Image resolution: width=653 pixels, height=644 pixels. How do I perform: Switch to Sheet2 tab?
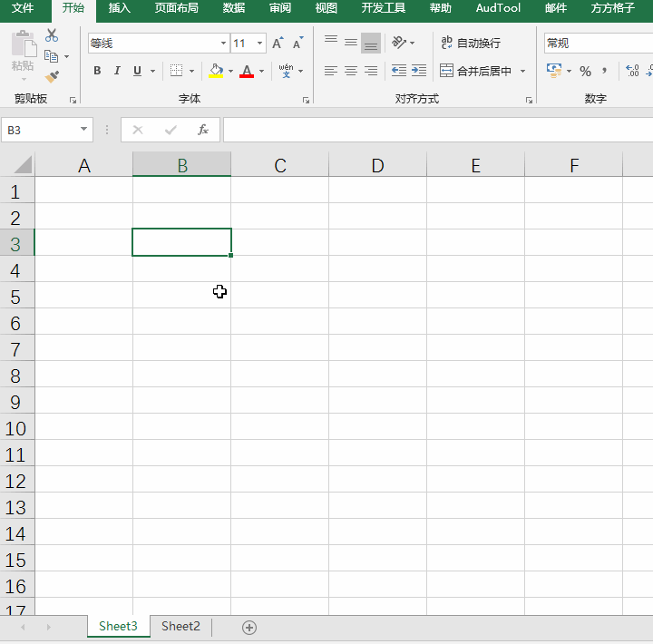click(x=180, y=626)
